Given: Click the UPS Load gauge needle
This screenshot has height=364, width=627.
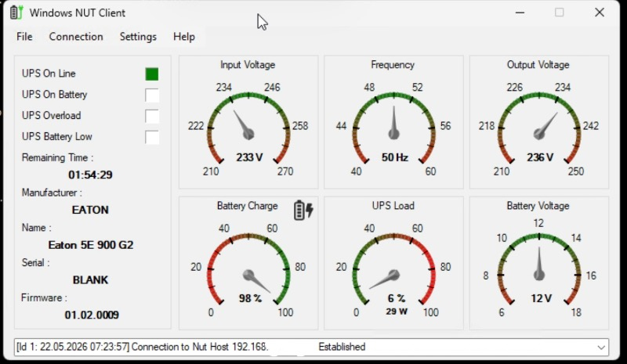Looking at the screenshot, I should [x=385, y=279].
